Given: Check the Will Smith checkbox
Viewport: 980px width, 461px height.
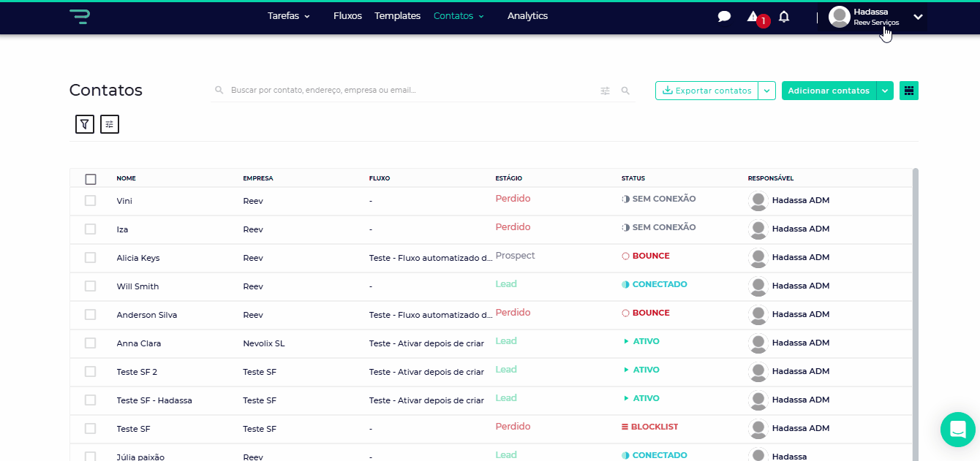Looking at the screenshot, I should (x=91, y=286).
